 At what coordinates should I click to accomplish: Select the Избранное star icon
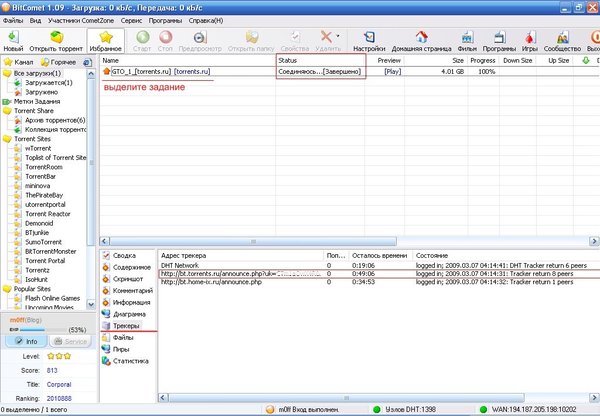tap(106, 38)
